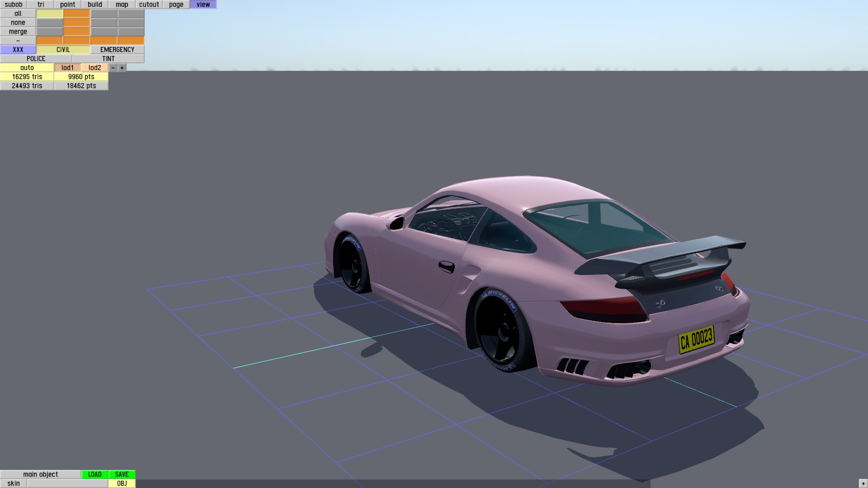The height and width of the screenshot is (488, 868).
Task: Click the skin name input field
Action: (x=67, y=483)
